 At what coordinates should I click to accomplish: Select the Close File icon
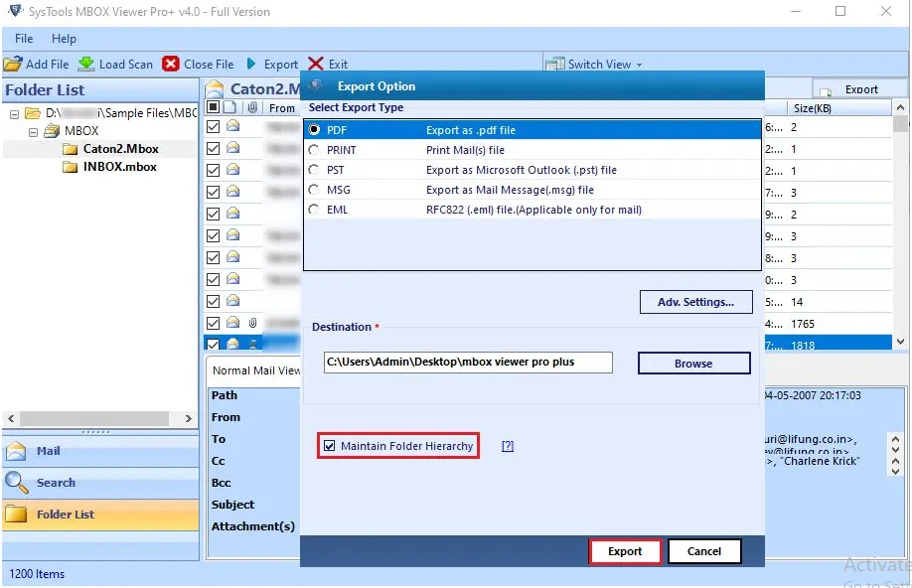[x=171, y=64]
